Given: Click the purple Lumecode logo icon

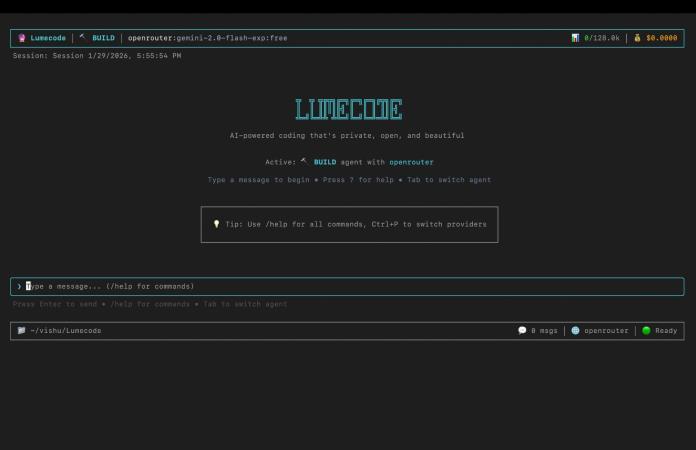Looking at the screenshot, I should click(x=22, y=38).
